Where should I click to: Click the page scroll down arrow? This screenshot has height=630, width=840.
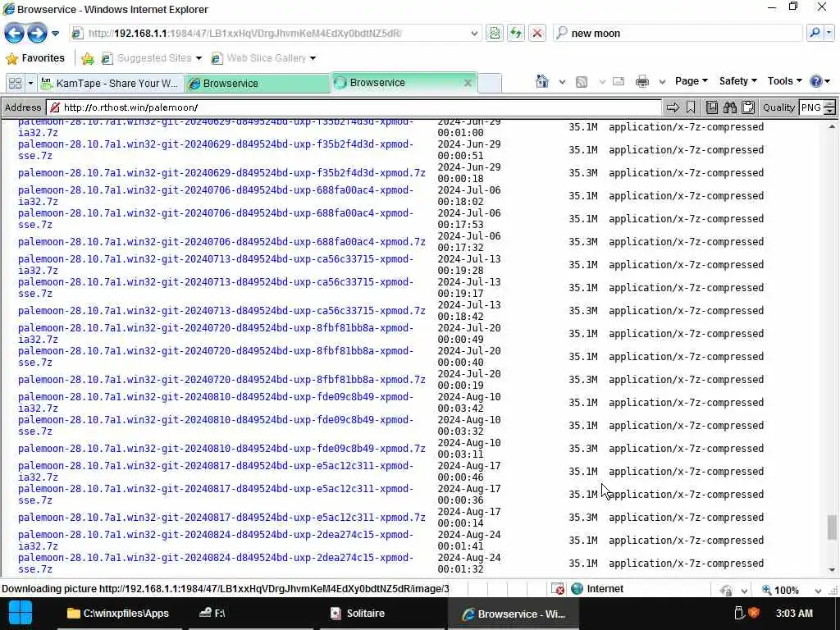click(x=832, y=570)
